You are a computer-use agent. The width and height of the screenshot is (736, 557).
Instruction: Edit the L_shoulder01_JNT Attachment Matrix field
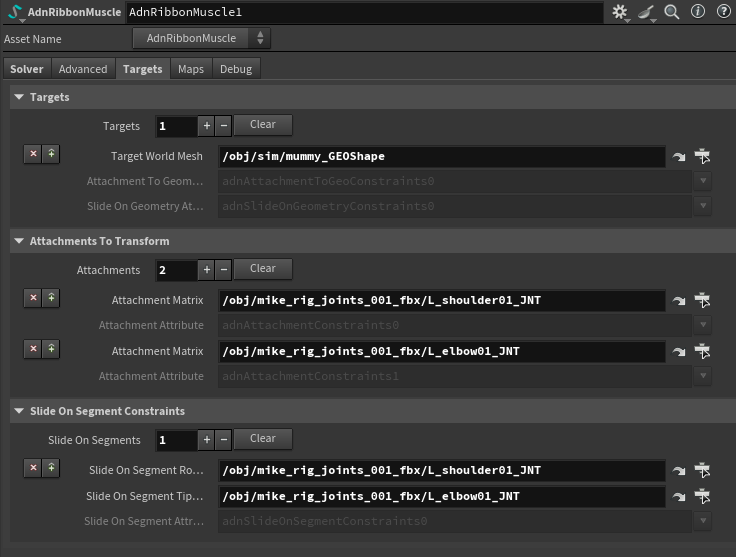[442, 300]
